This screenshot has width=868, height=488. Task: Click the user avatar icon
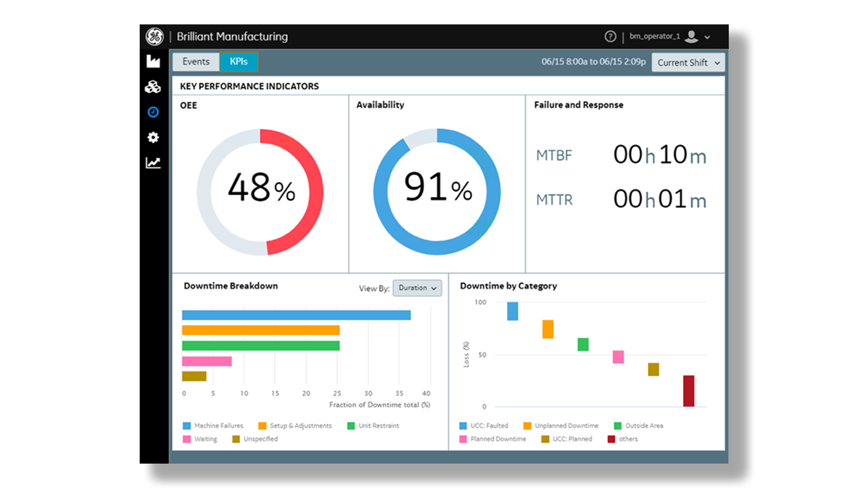691,37
